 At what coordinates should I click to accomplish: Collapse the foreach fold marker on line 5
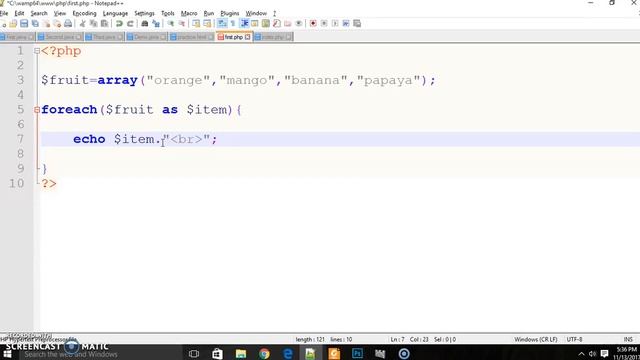(x=37, y=110)
